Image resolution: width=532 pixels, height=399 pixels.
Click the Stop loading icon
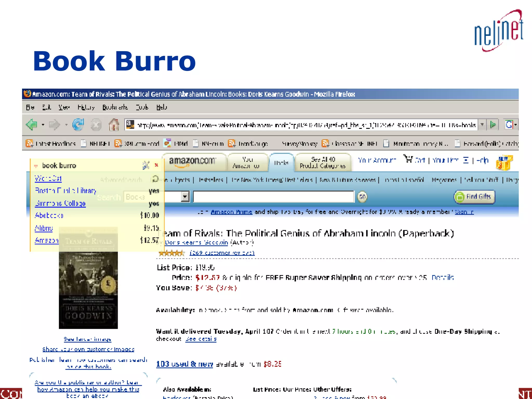(x=96, y=125)
